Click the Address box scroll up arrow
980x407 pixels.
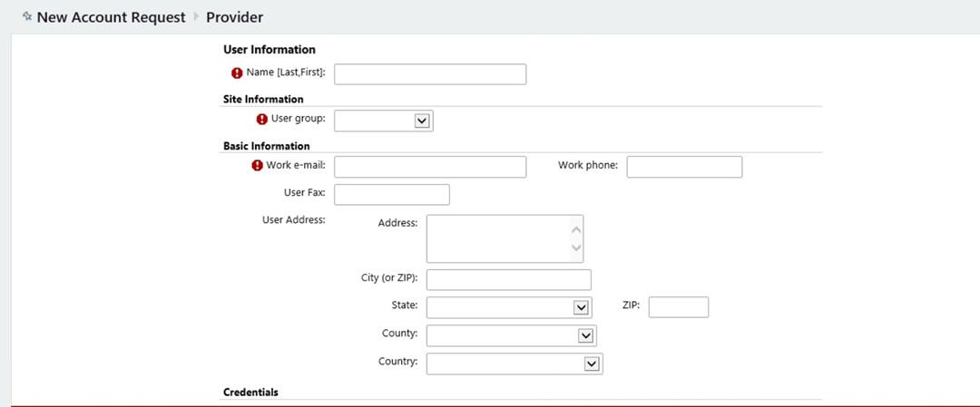(x=577, y=229)
